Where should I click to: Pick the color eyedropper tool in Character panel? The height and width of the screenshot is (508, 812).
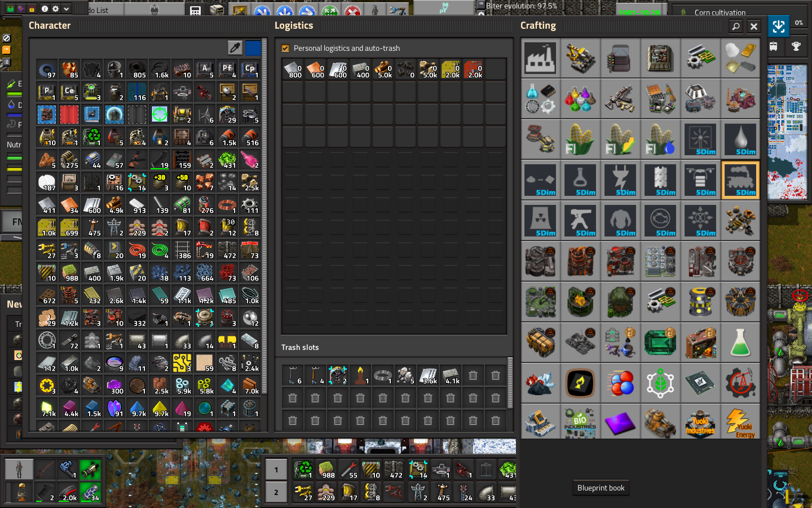coord(235,47)
